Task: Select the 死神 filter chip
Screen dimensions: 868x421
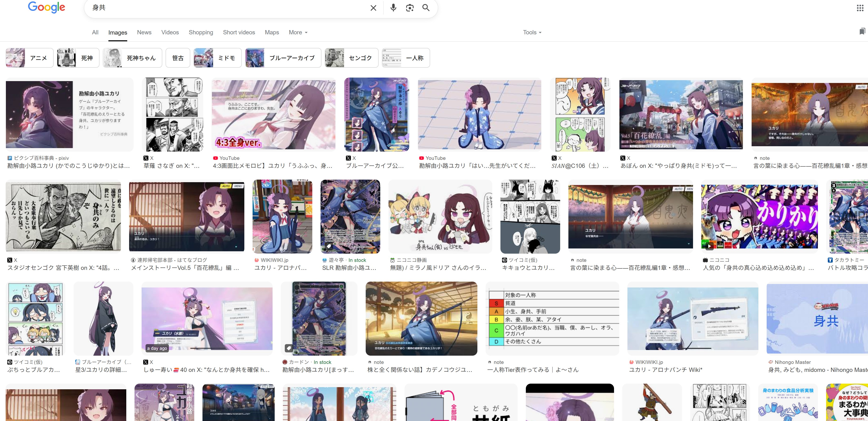Action: (x=78, y=58)
